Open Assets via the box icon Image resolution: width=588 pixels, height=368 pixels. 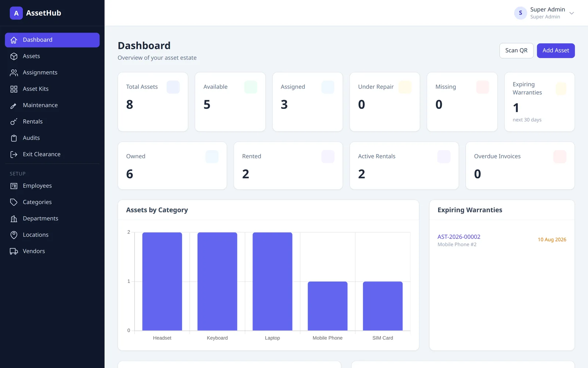(x=14, y=56)
